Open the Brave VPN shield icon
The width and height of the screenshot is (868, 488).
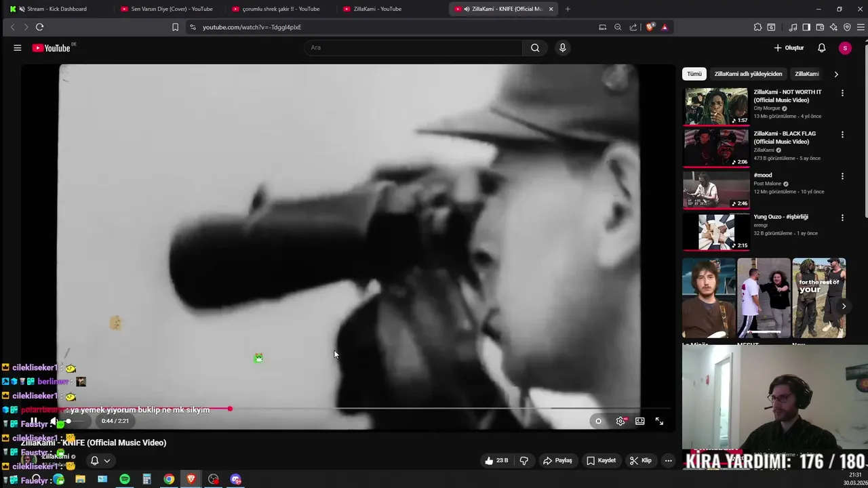pyautogui.click(x=847, y=27)
